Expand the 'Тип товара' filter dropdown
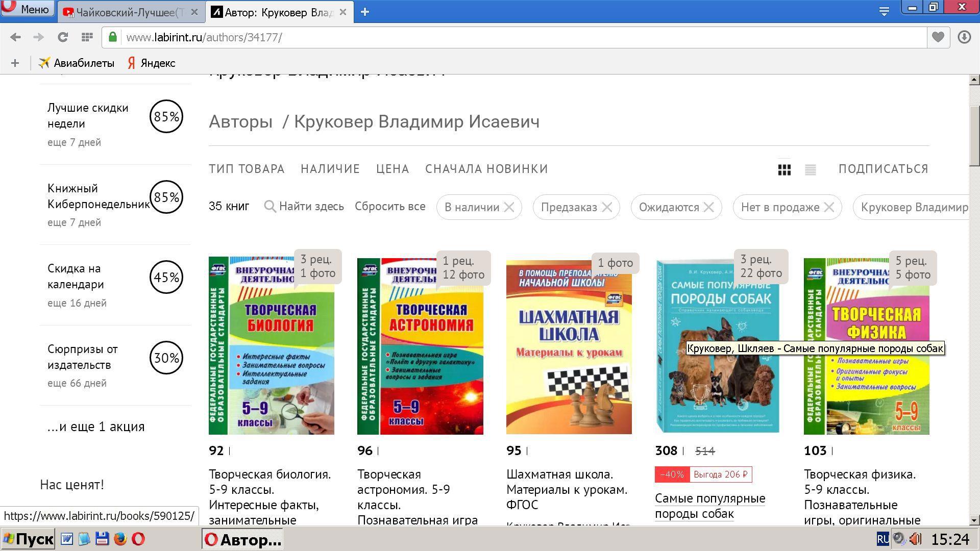This screenshot has width=980, height=551. [247, 169]
